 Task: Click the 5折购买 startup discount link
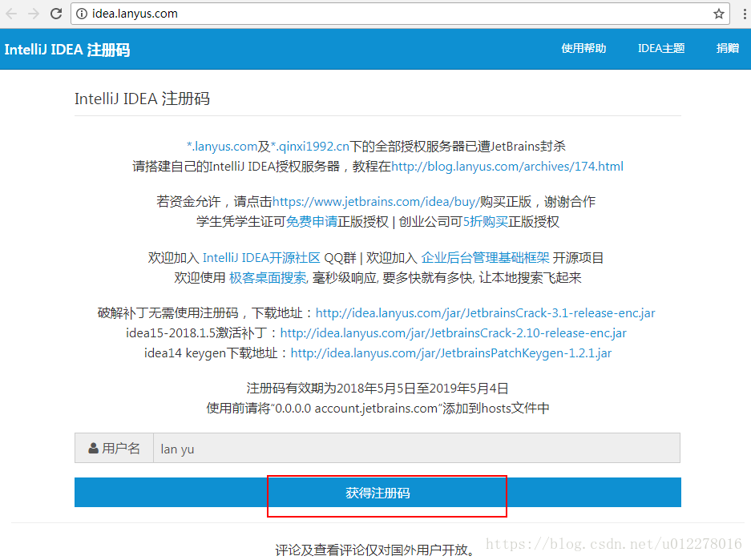click(485, 222)
